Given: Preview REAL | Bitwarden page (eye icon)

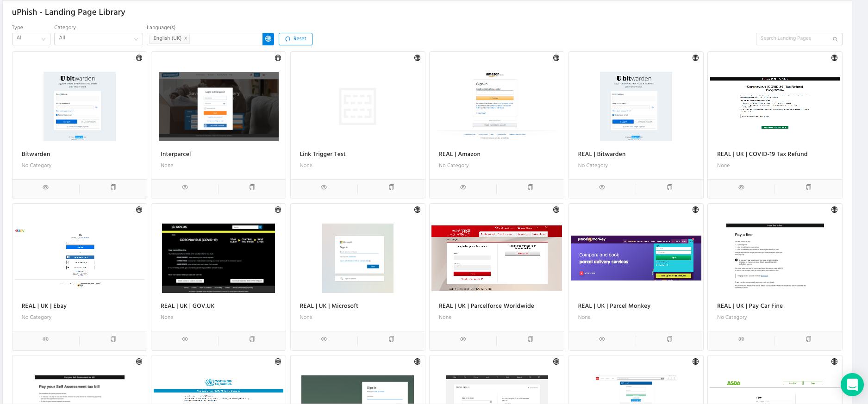Looking at the screenshot, I should pos(602,187).
